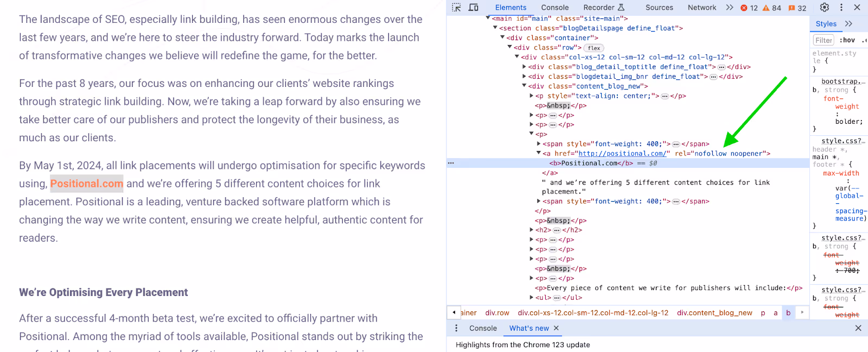
Task: Open the DevTools three-dot customize menu
Action: [841, 8]
